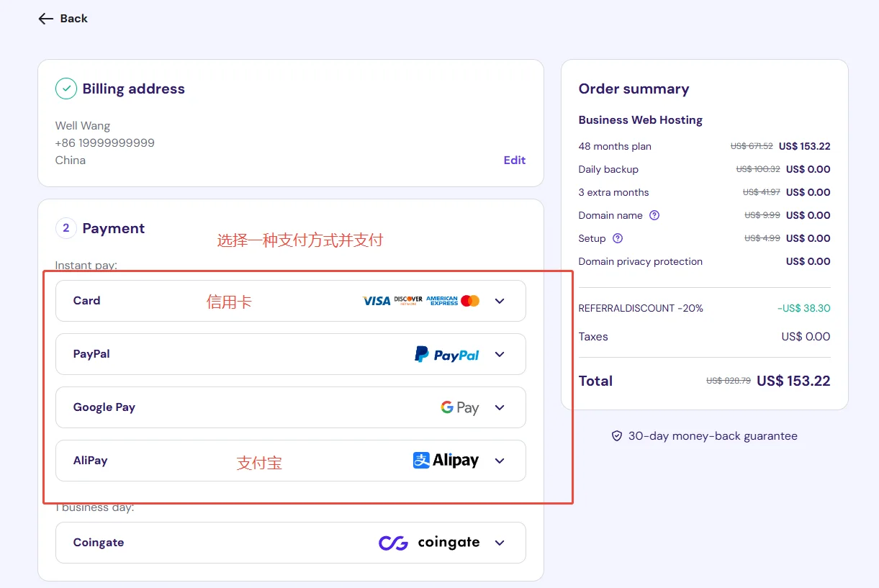Click the REFERRALDISCOUNT -20% label
This screenshot has height=588, width=879.
pos(641,308)
